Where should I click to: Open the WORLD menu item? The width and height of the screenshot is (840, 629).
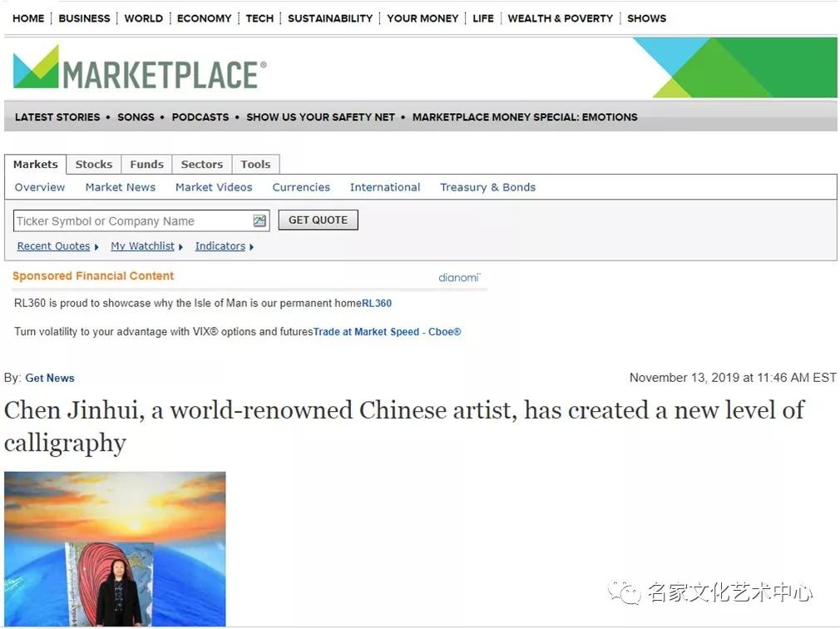pyautogui.click(x=144, y=18)
